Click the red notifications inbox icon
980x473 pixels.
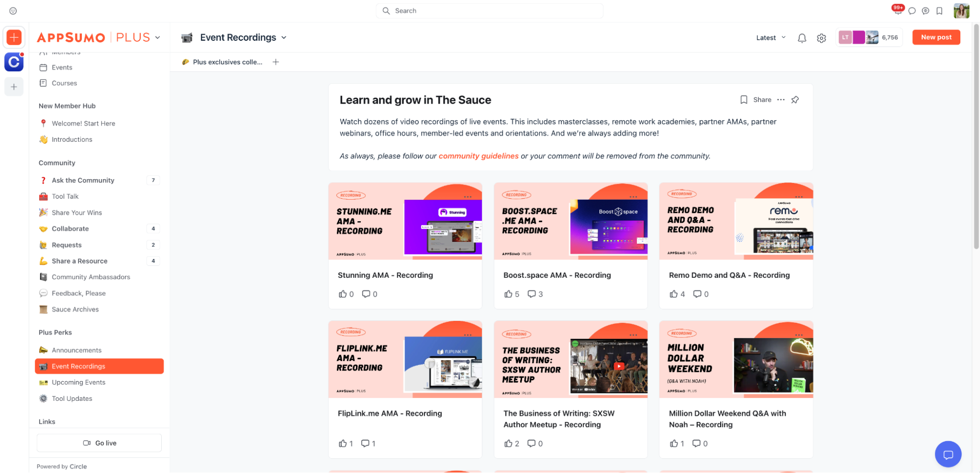897,10
